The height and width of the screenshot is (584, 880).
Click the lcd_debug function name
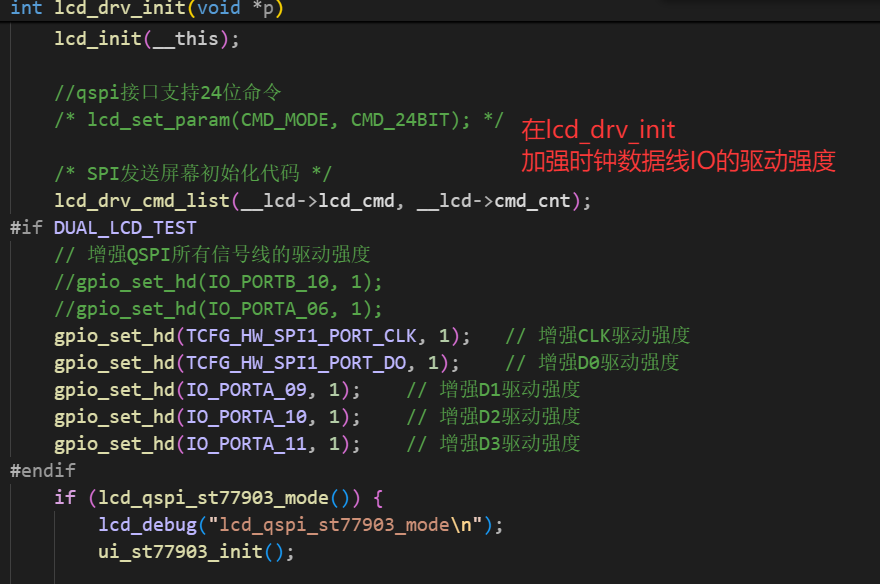click(x=148, y=525)
